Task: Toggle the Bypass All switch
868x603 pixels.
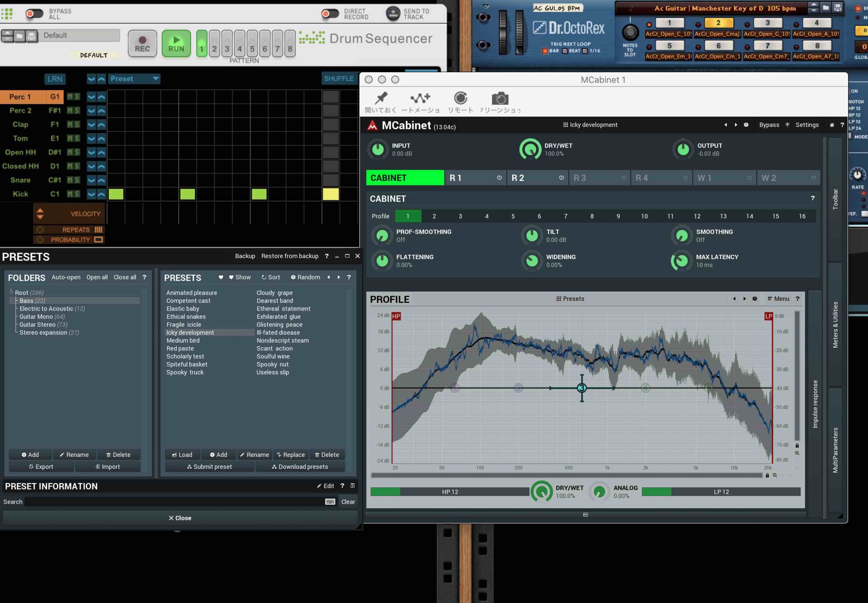Action: (34, 14)
